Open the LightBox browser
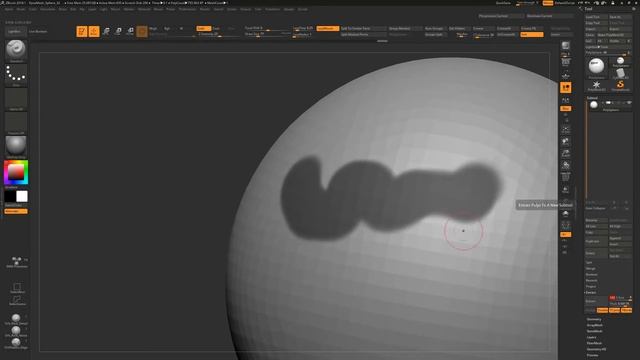The image size is (640, 360). (x=15, y=31)
